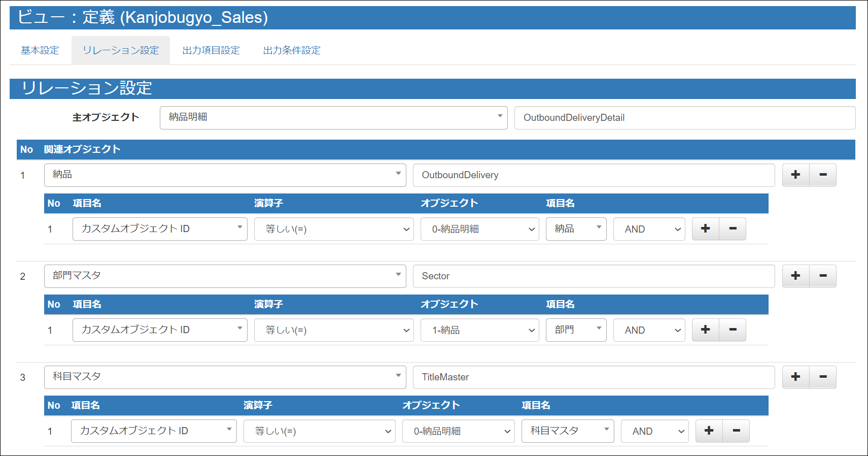Viewport: 868px width, 456px height.
Task: Add condition row under 納品 relation
Action: coord(705,229)
